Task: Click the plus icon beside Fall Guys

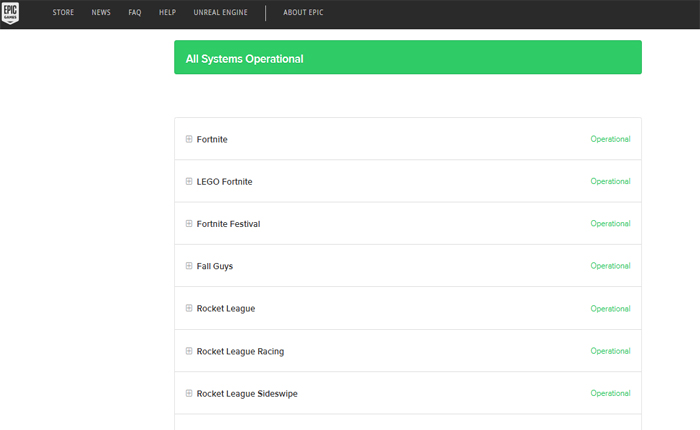Action: coord(189,266)
